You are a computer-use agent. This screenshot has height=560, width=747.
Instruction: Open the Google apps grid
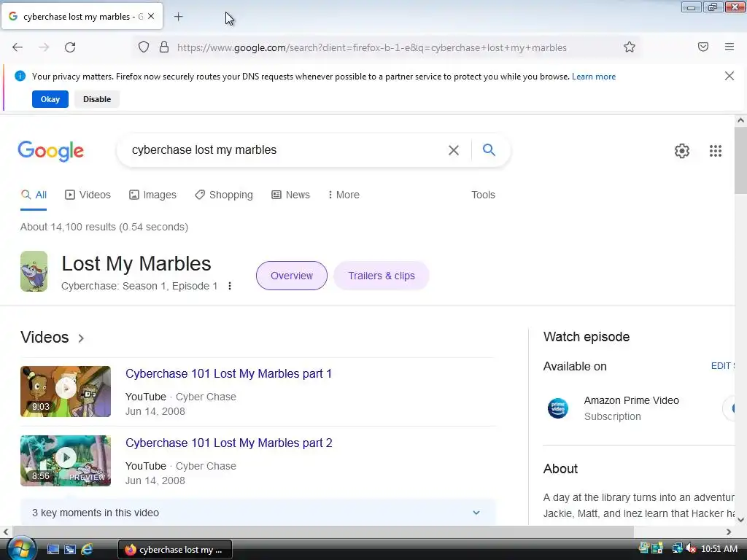pos(716,151)
